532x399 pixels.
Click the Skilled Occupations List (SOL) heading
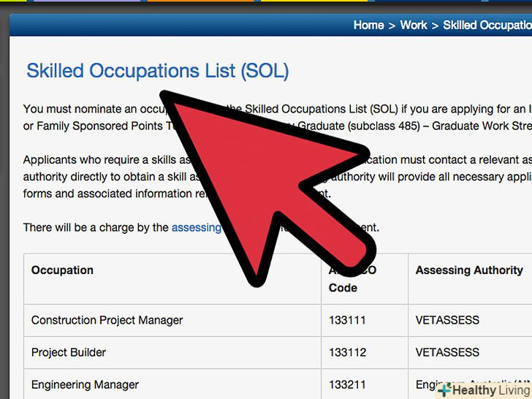tap(158, 71)
